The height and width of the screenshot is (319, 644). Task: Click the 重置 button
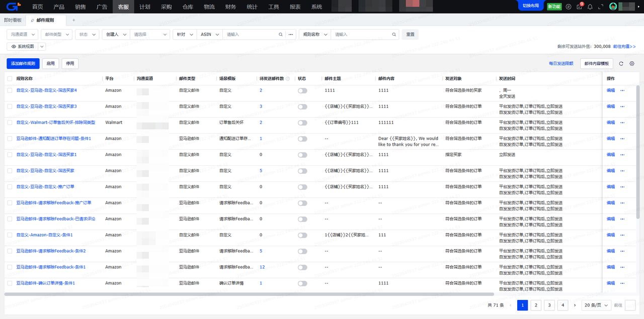click(411, 35)
